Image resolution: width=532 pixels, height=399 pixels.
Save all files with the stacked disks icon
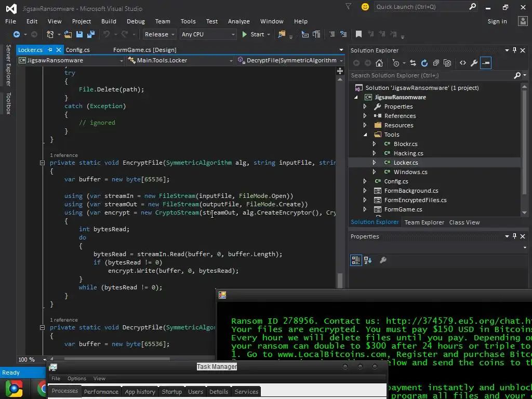point(90,34)
